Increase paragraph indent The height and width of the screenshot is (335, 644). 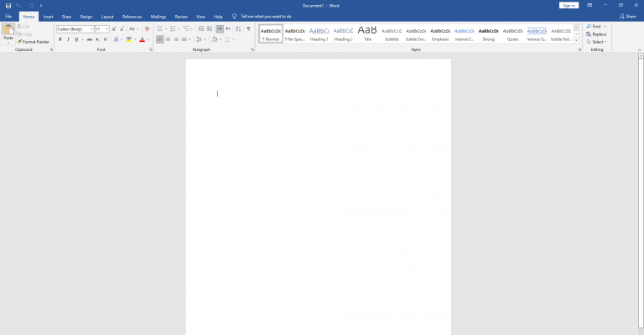(x=209, y=28)
